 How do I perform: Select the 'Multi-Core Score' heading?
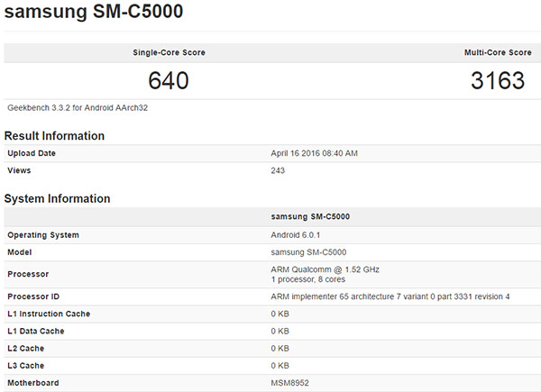498,52
